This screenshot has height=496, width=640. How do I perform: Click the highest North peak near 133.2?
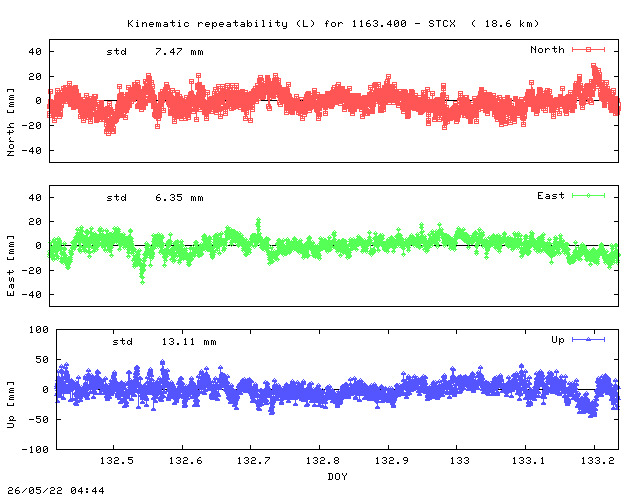click(593, 66)
